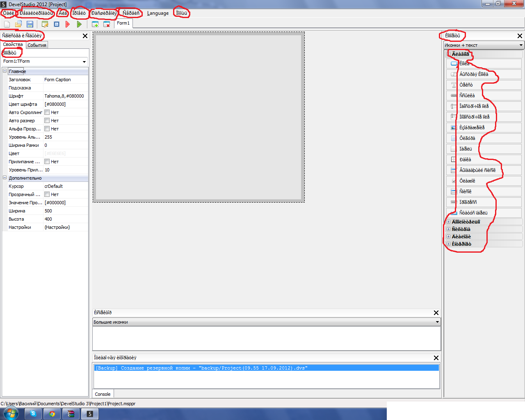Create a new project with the blank page icon
525x420 pixels.
click(x=7, y=24)
